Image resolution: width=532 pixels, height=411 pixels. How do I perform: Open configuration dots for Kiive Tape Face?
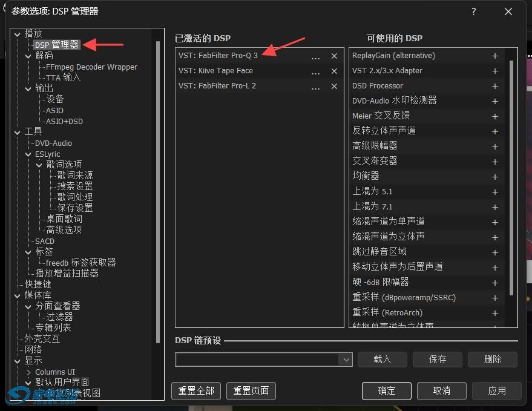coord(315,71)
